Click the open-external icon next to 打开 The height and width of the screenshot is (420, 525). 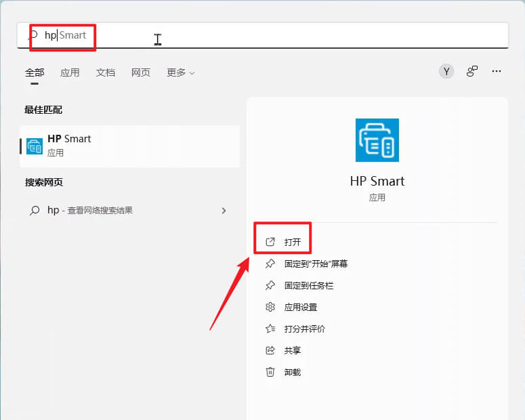pos(270,242)
